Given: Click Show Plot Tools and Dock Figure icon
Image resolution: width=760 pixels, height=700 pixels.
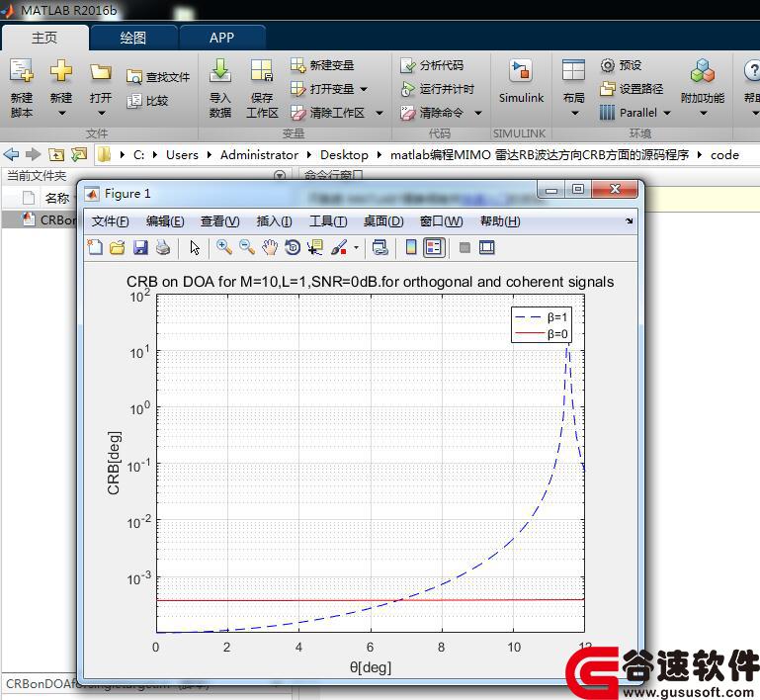Looking at the screenshot, I should pyautogui.click(x=486, y=248).
